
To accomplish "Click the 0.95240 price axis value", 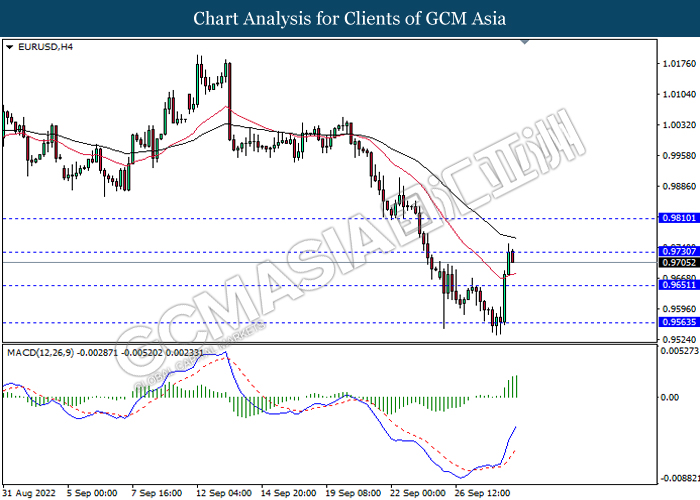I will click(679, 339).
